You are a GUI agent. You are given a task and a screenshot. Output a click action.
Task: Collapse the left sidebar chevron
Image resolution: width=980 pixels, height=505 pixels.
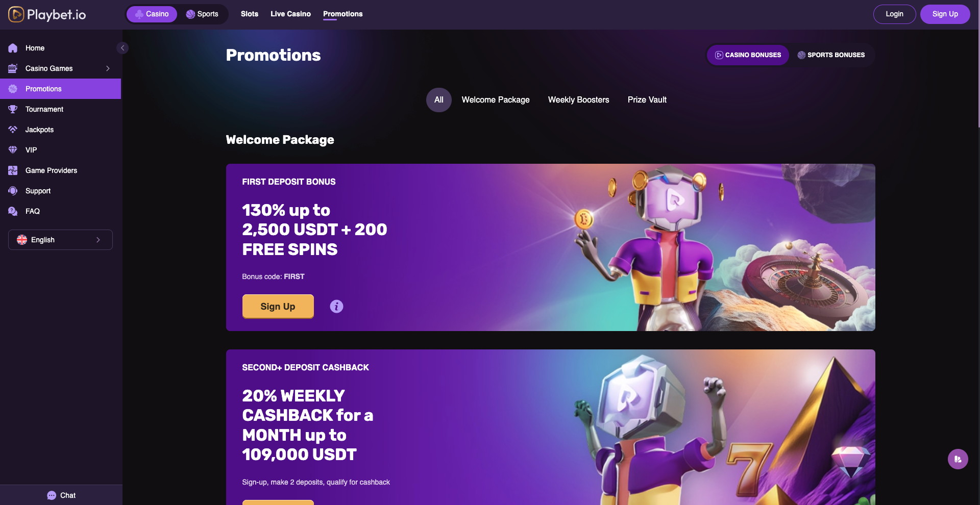tap(122, 48)
